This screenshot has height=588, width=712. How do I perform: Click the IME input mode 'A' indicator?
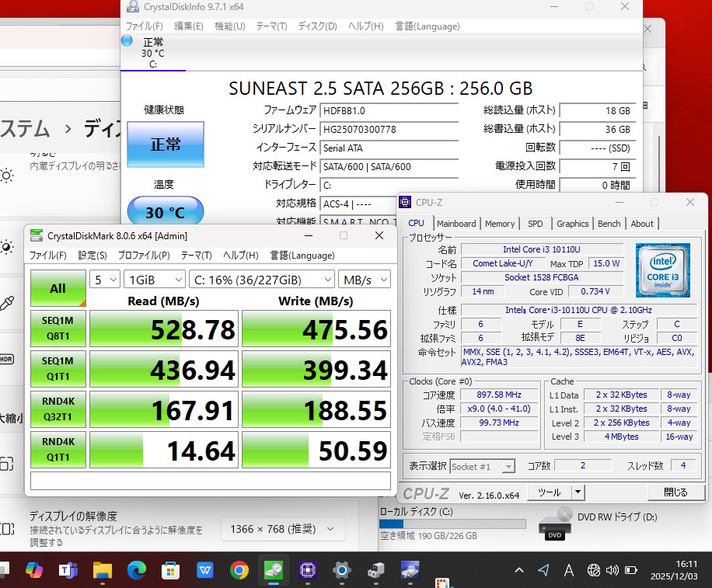point(568,570)
